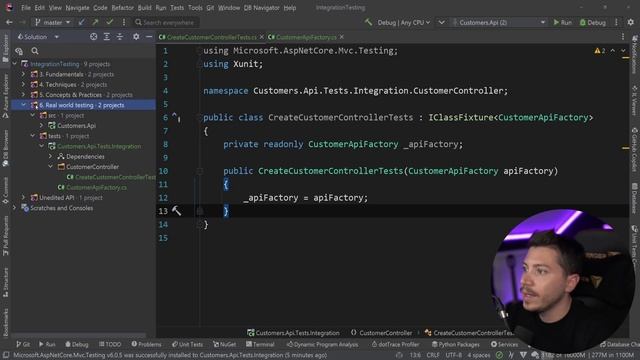640x360 pixels.
Task: Hide the Solution panel with minus icon
Action: (149, 37)
